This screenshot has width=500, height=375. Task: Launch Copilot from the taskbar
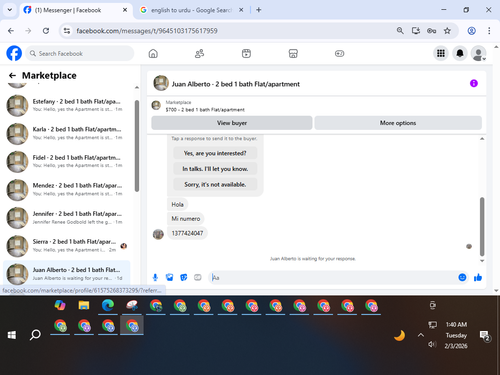[60, 305]
